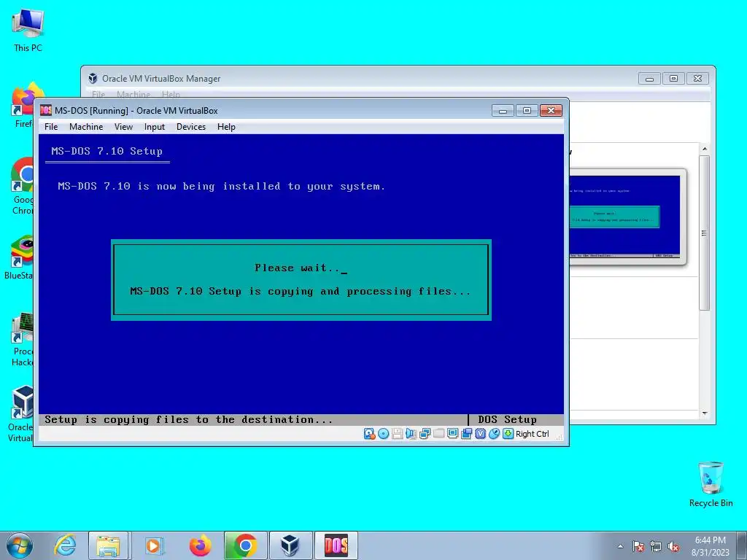Open the View menu of the VM window
This screenshot has height=560, width=747.
(123, 127)
